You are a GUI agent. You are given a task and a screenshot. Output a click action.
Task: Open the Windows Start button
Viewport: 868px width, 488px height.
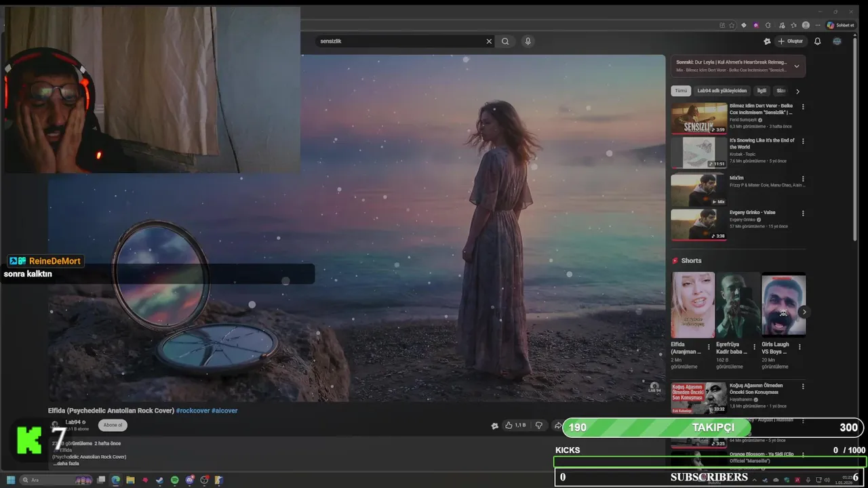(x=11, y=480)
